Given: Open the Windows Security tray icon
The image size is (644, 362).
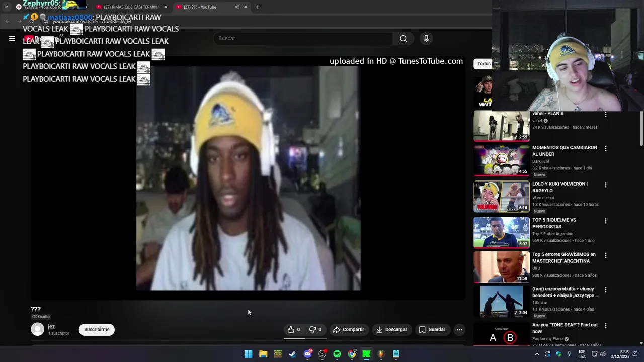Looking at the screenshot, I should [558, 354].
